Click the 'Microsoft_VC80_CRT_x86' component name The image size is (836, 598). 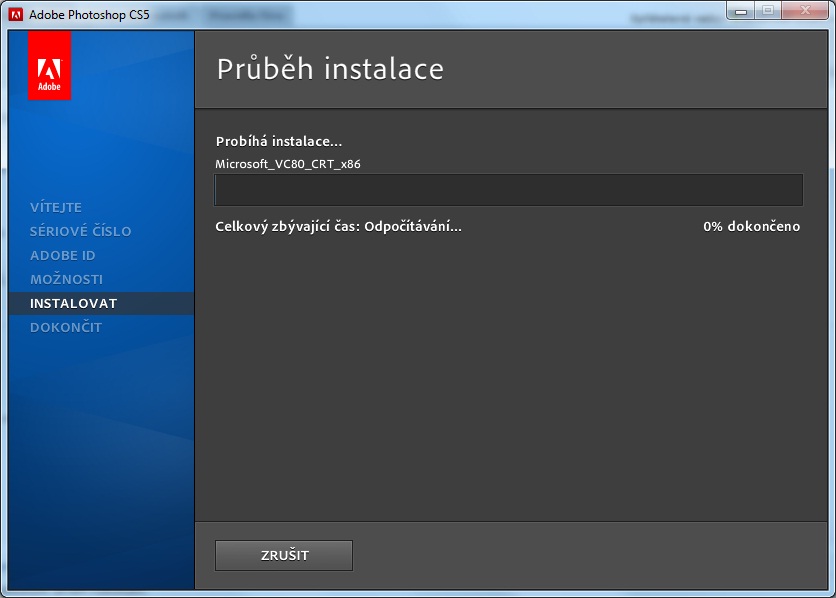click(x=288, y=164)
